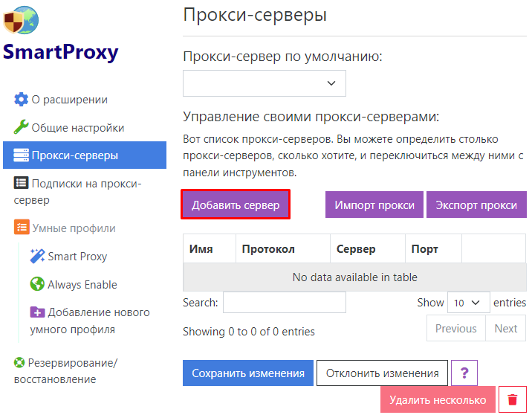Screen dimensions: 532x415
Task: Click Удалить несколько button
Action: (438, 399)
